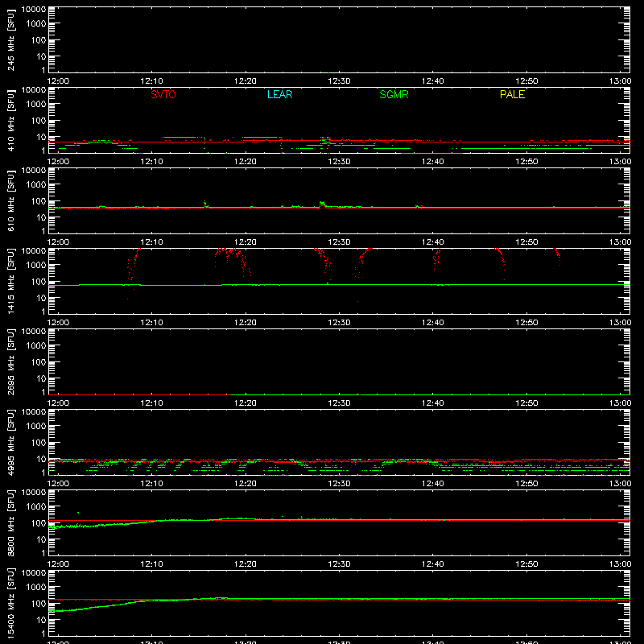
Task: Click the 12:40 tick under the 410 MHz panel
Action: click(433, 162)
